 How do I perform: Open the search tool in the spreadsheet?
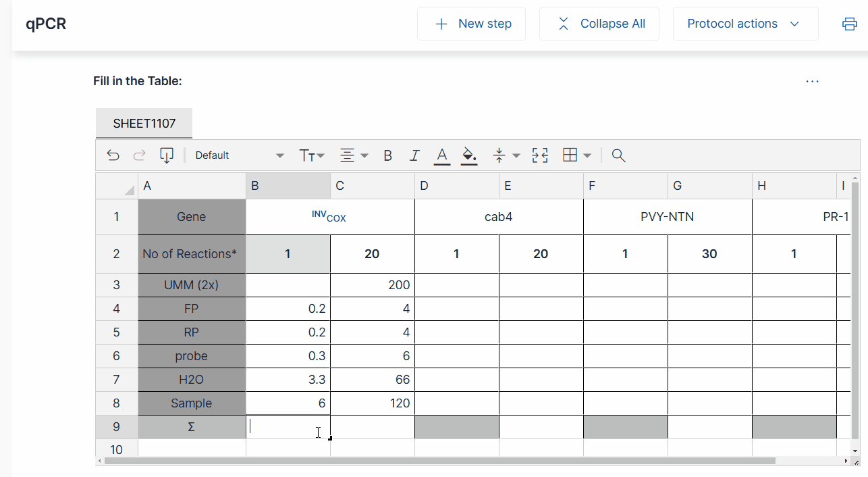tap(618, 155)
